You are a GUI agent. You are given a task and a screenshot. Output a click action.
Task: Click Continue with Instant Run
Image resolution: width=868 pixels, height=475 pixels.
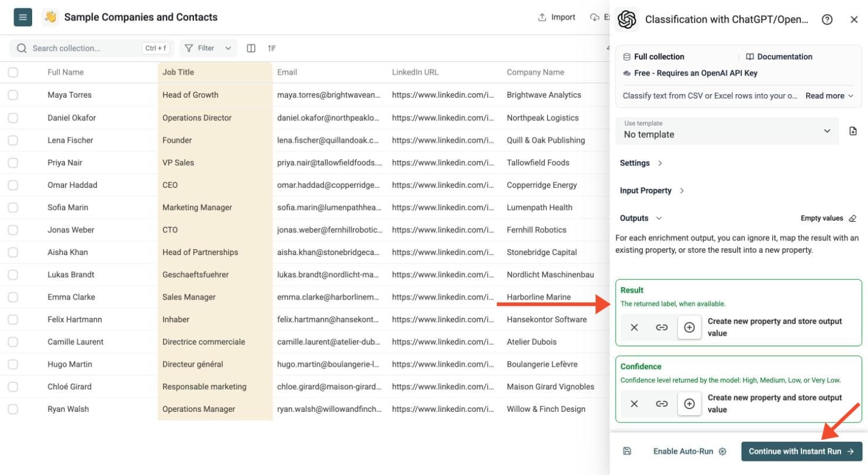click(801, 451)
